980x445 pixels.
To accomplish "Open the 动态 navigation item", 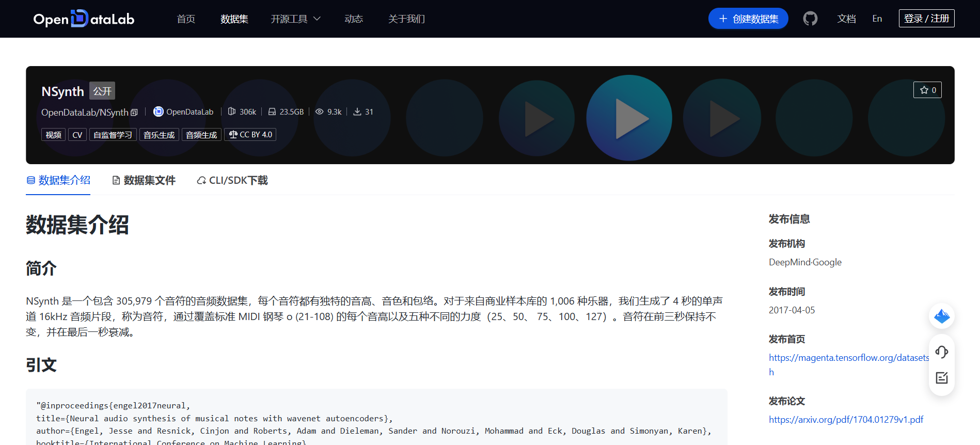I will pos(354,19).
